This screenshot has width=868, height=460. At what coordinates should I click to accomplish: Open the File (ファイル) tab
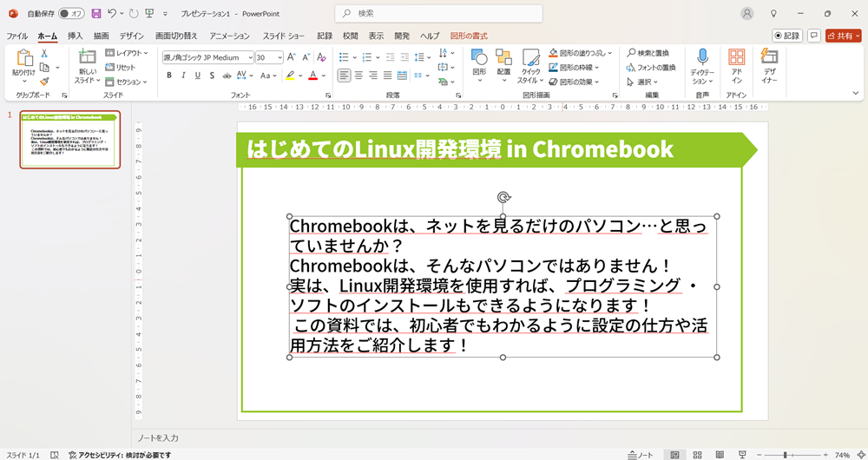[17, 36]
